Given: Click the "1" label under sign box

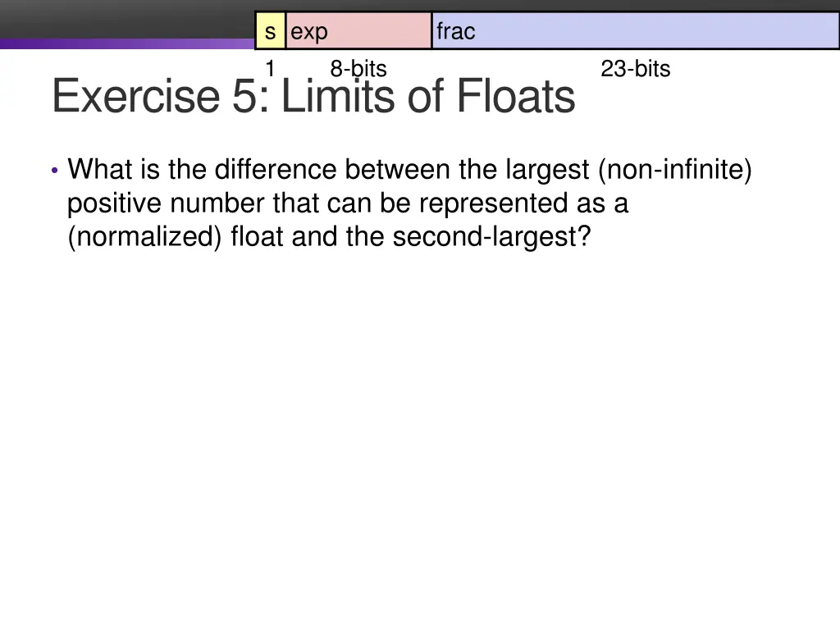Looking at the screenshot, I should tap(270, 69).
